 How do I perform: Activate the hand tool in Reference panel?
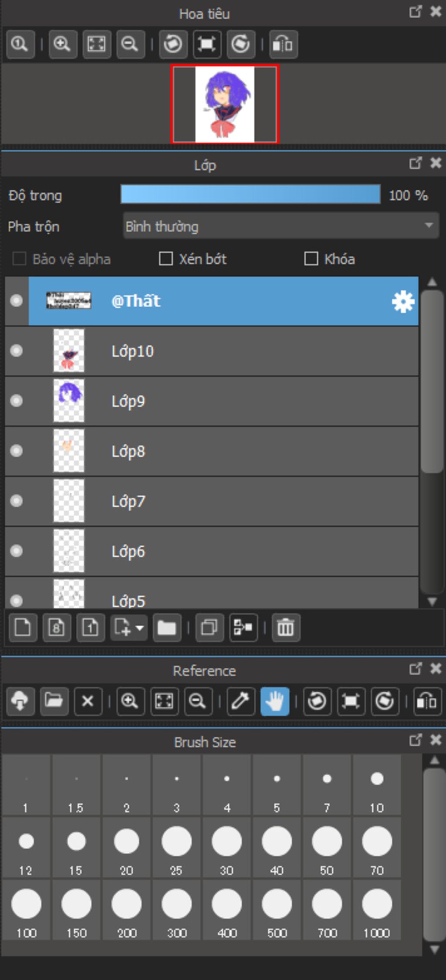pyautogui.click(x=275, y=701)
